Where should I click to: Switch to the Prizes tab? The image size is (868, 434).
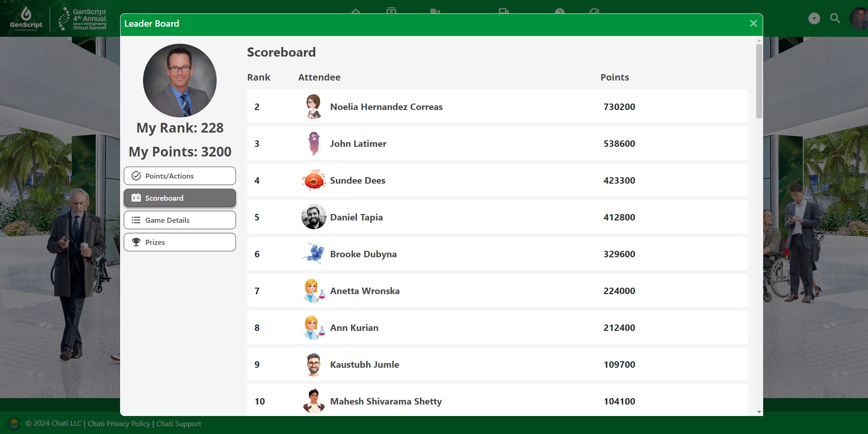click(179, 242)
